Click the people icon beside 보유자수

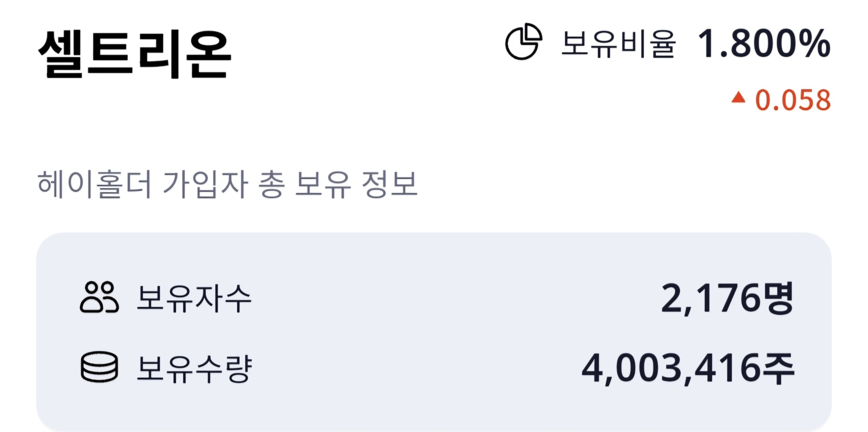point(99,297)
